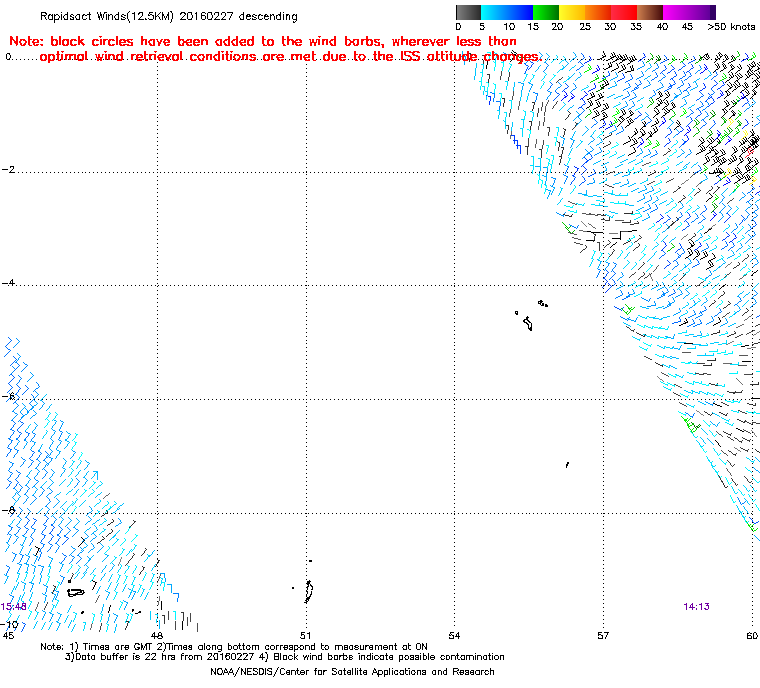Click the longitude label 45
Screen dimensions: 760x688
(8, 635)
